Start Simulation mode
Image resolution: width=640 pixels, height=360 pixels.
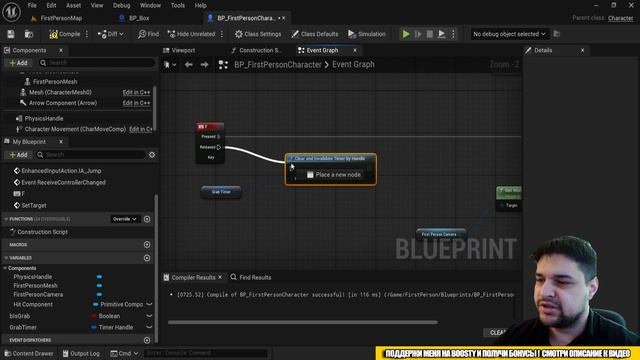367,34
